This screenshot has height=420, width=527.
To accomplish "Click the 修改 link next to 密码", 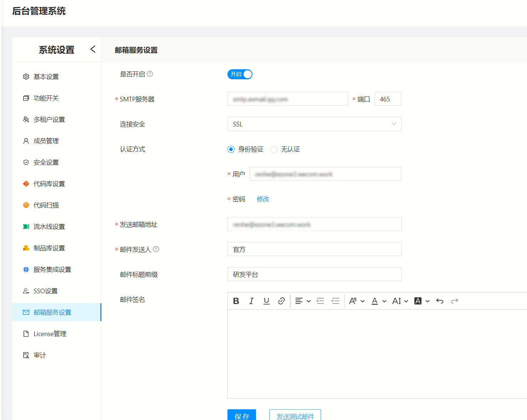I will (x=263, y=199).
